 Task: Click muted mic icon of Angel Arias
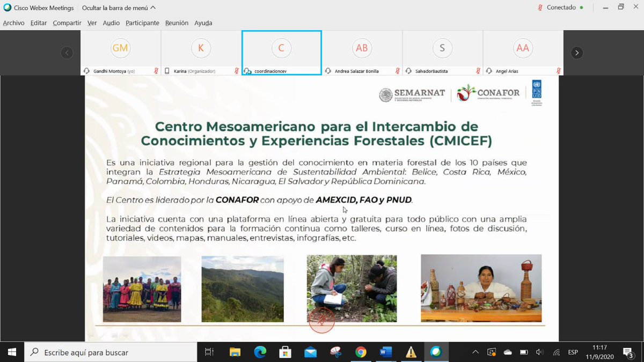point(559,71)
